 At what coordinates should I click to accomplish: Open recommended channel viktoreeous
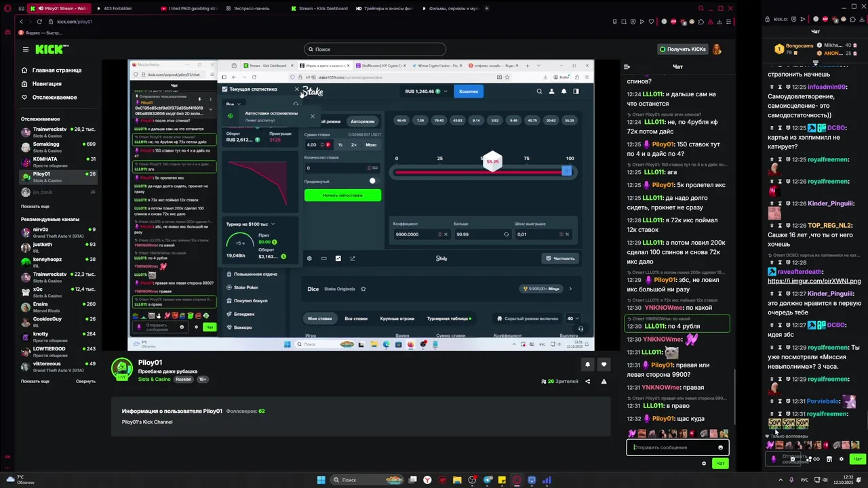click(58, 366)
